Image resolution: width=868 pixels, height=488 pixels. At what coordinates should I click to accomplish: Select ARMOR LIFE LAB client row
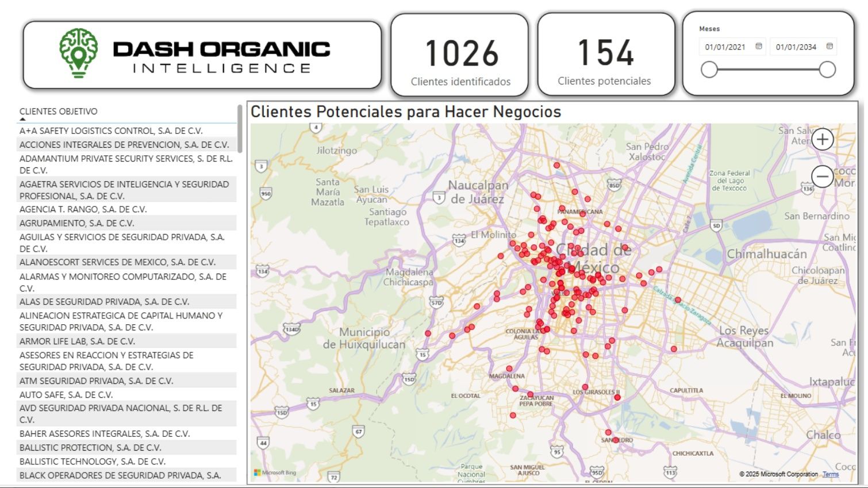(x=77, y=341)
